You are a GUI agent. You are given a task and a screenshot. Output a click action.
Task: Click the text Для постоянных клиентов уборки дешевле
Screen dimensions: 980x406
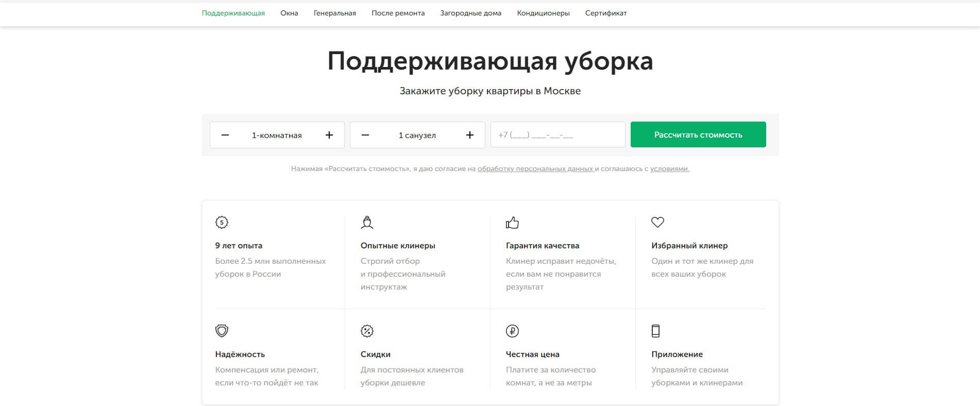pos(412,376)
